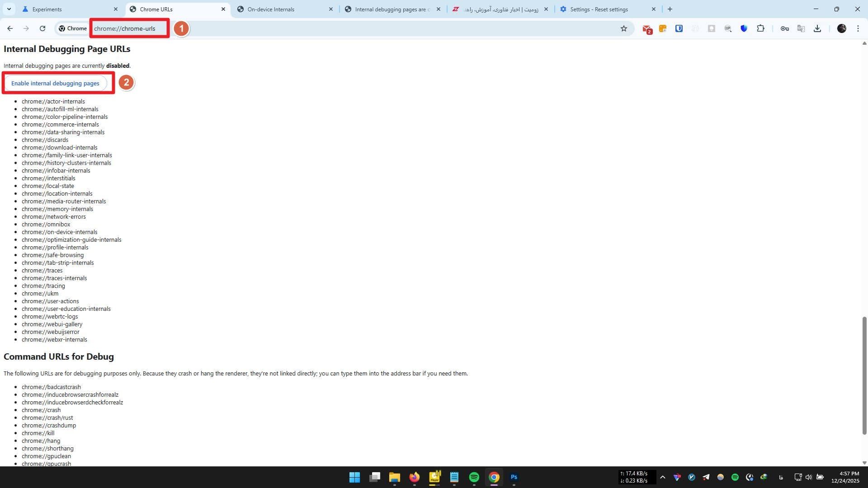Open the Chrome profile avatar
The image size is (868, 488).
pos(842,28)
